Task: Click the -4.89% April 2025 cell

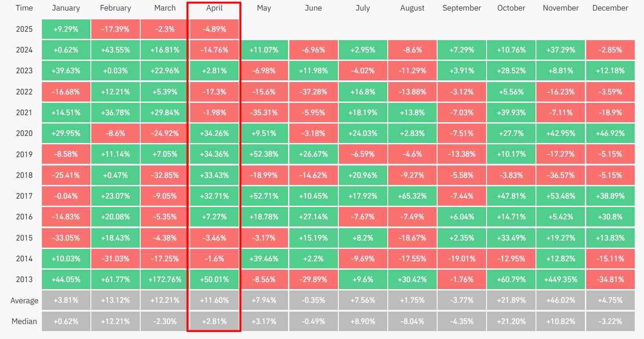Action: click(214, 29)
